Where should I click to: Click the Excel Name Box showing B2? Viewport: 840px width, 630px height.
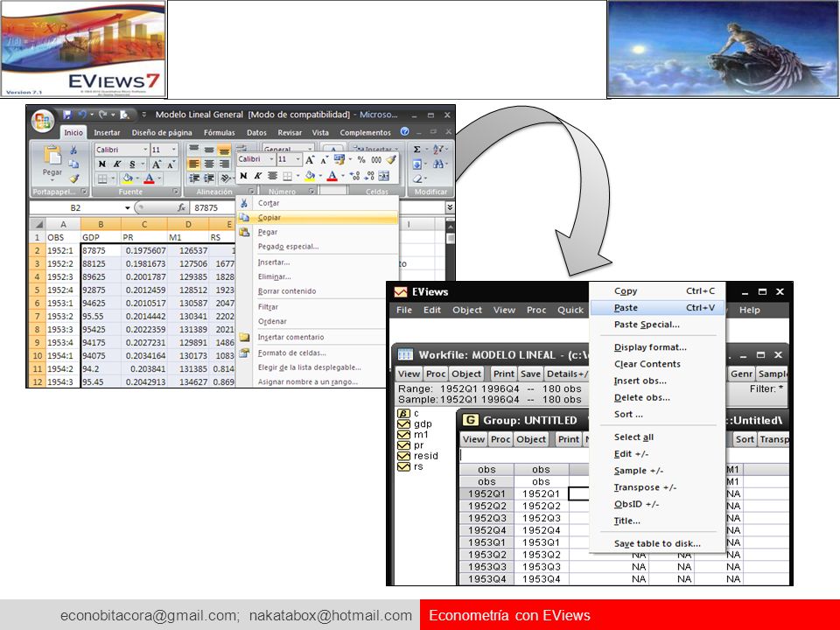pos(75,208)
